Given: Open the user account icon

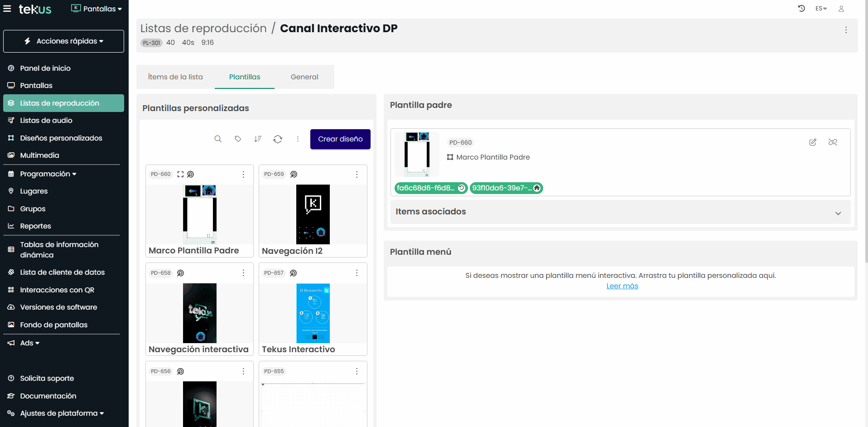Looking at the screenshot, I should pos(841,9).
